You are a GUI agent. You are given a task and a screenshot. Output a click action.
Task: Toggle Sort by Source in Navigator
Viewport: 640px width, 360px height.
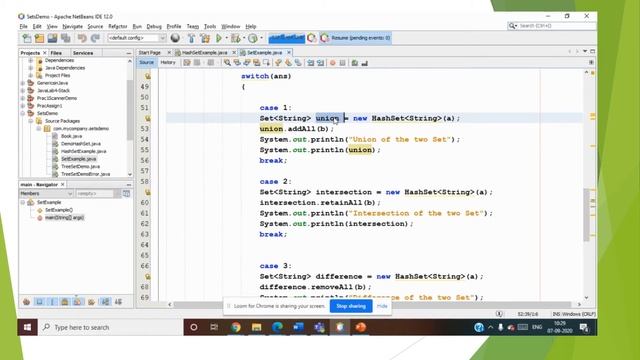tap(118, 302)
